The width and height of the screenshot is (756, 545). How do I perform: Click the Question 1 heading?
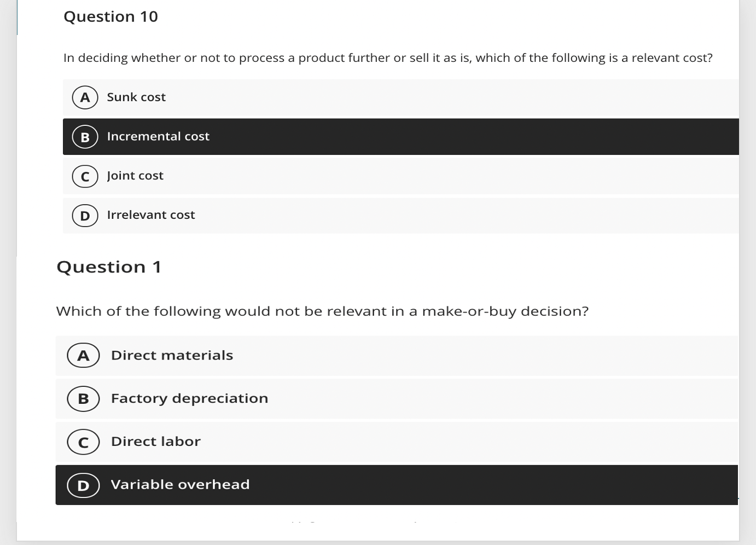[x=108, y=266]
